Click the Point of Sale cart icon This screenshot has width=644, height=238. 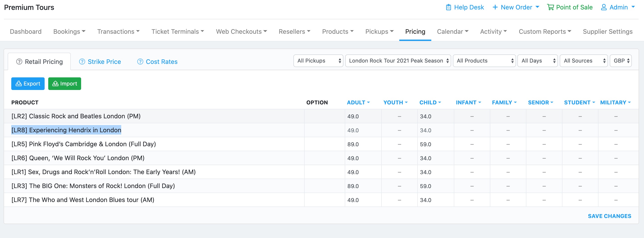(x=550, y=7)
